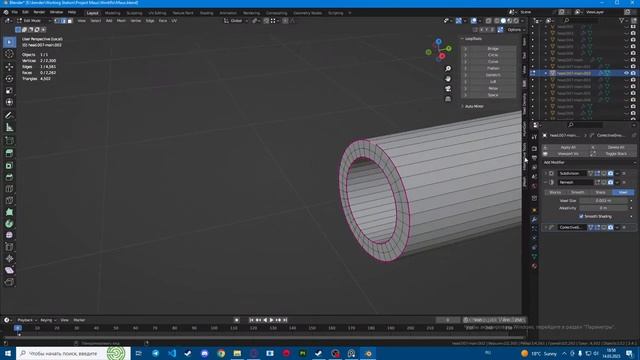Switch perspective/orthographic grid icon in viewport
The image size is (640, 360).
(448, 99)
